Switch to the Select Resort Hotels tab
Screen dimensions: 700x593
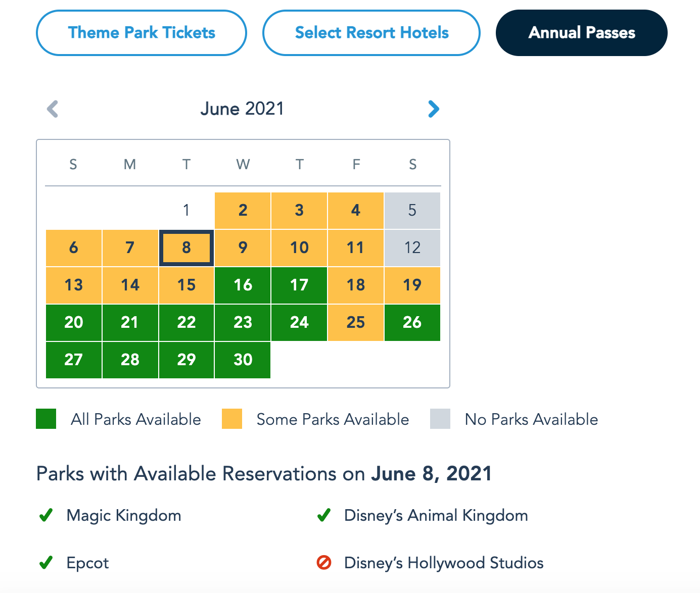[x=371, y=33]
